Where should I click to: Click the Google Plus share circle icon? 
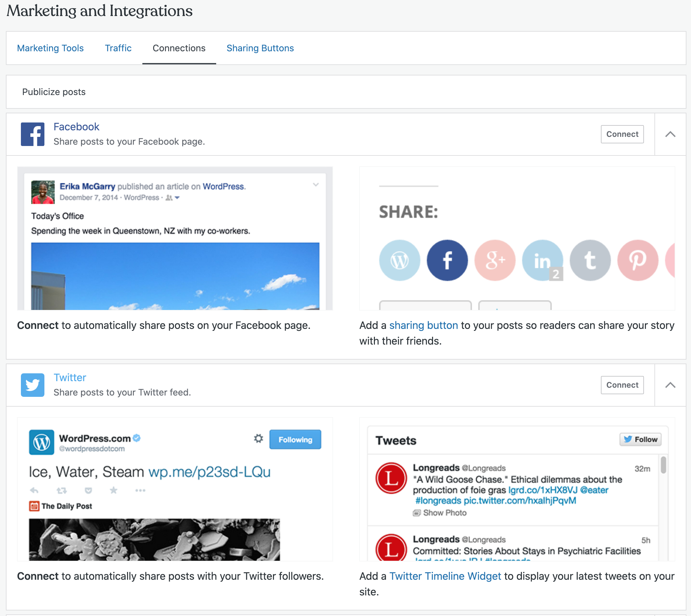pos(495,260)
